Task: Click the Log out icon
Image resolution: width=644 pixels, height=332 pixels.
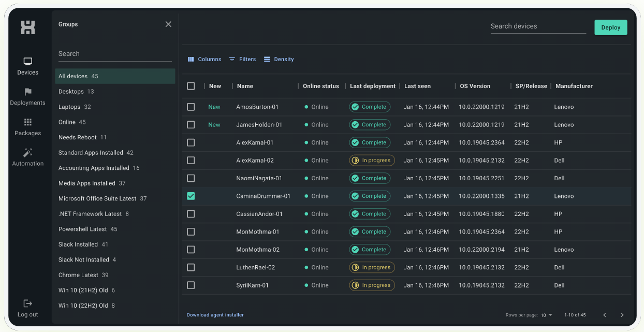Action: [x=28, y=304]
